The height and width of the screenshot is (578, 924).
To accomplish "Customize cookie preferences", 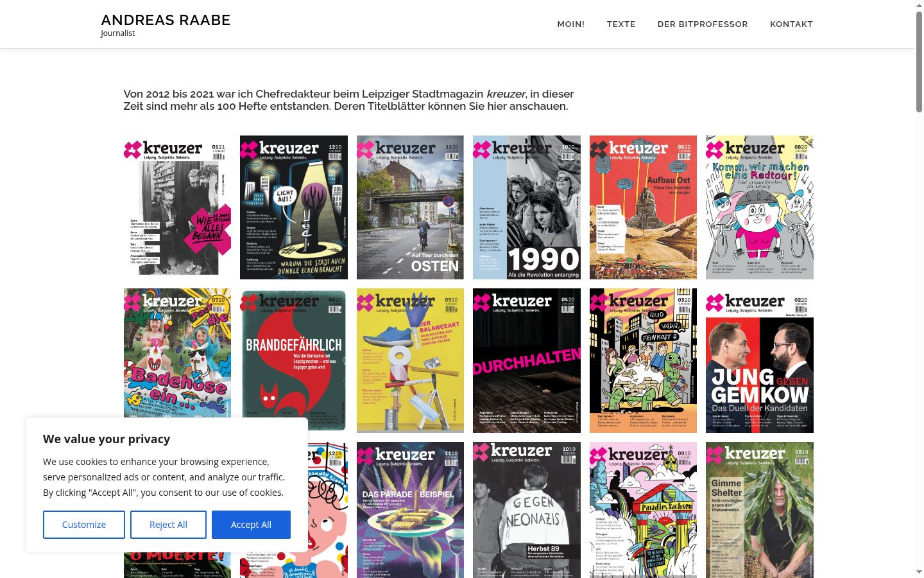I will tap(84, 525).
